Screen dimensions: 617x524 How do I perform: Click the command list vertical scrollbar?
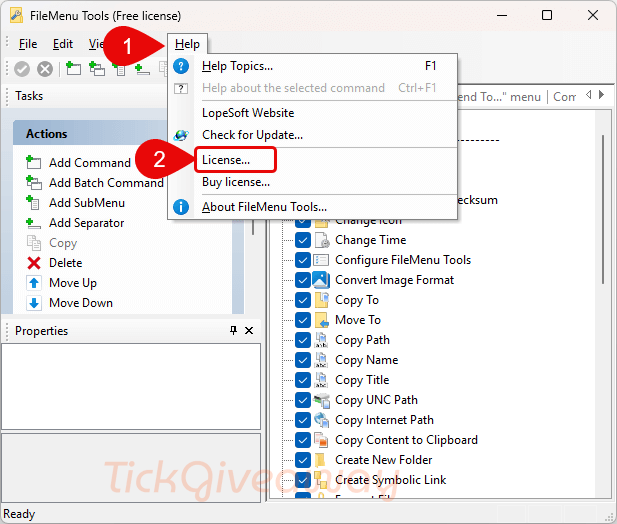point(602,209)
